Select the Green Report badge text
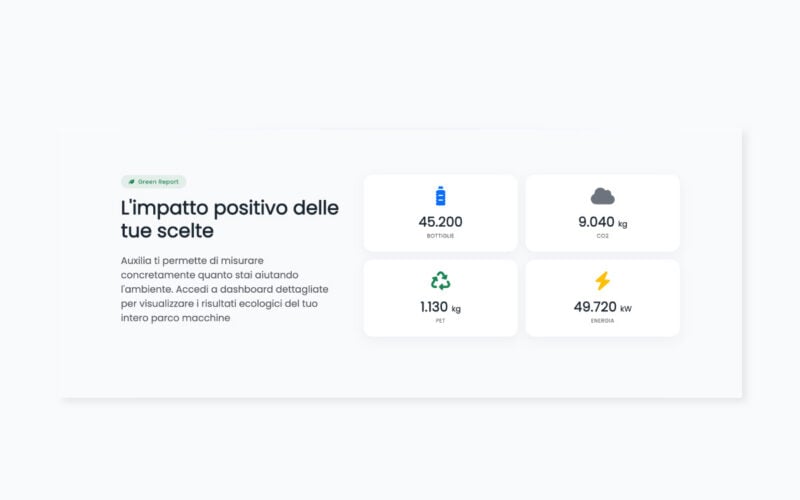 (158, 182)
